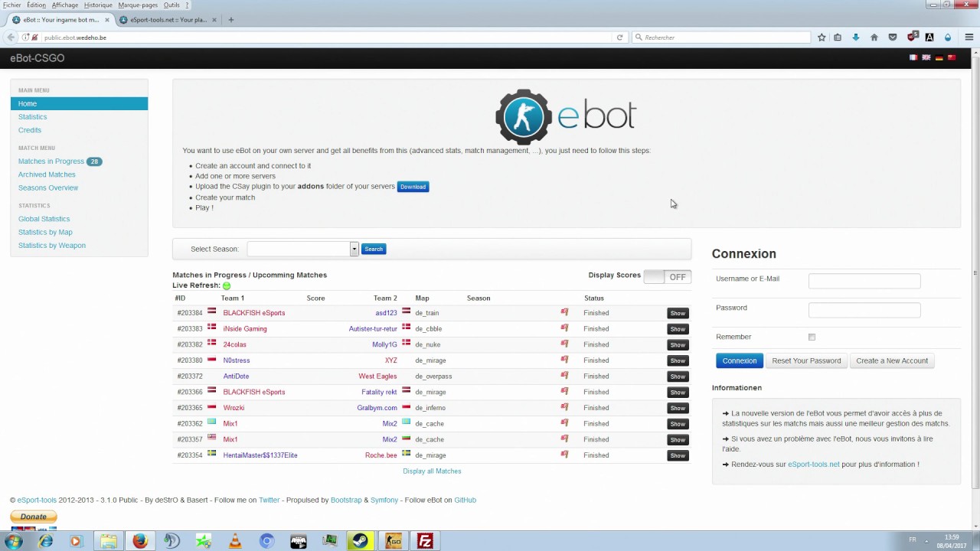The width and height of the screenshot is (980, 551).
Task: Open FileZilla from the taskbar
Action: [x=425, y=541]
